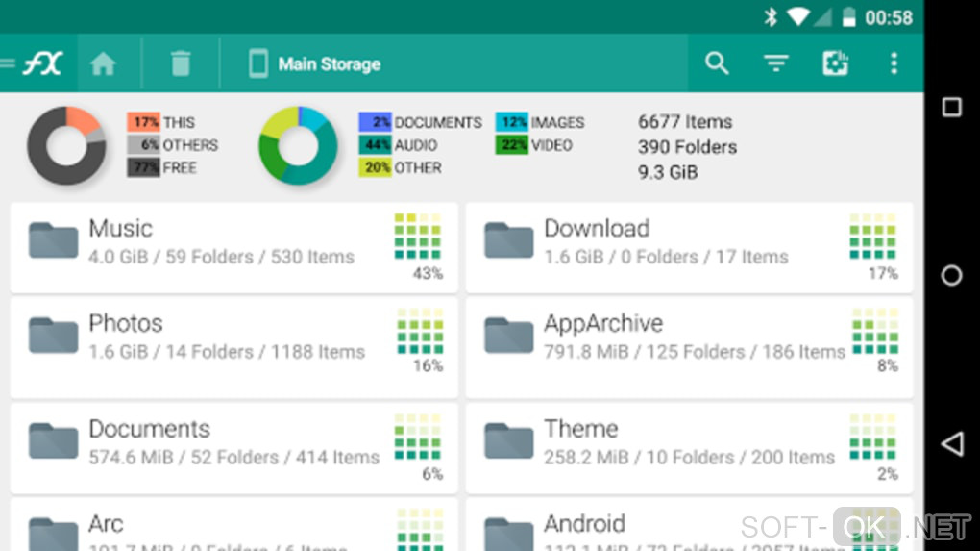Tap the Download 17% usage grid
This screenshot has width=980, height=551.
[x=873, y=237]
